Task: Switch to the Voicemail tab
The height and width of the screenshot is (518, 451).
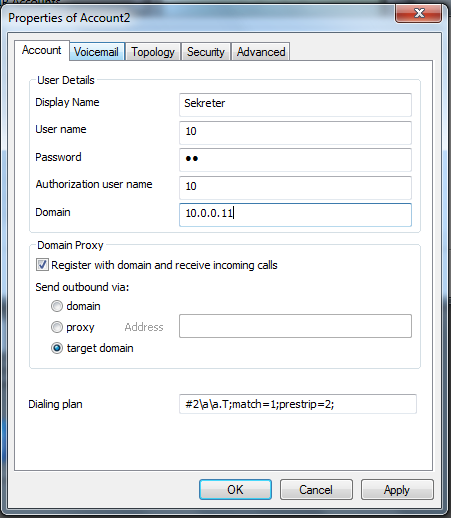Action: click(x=97, y=52)
